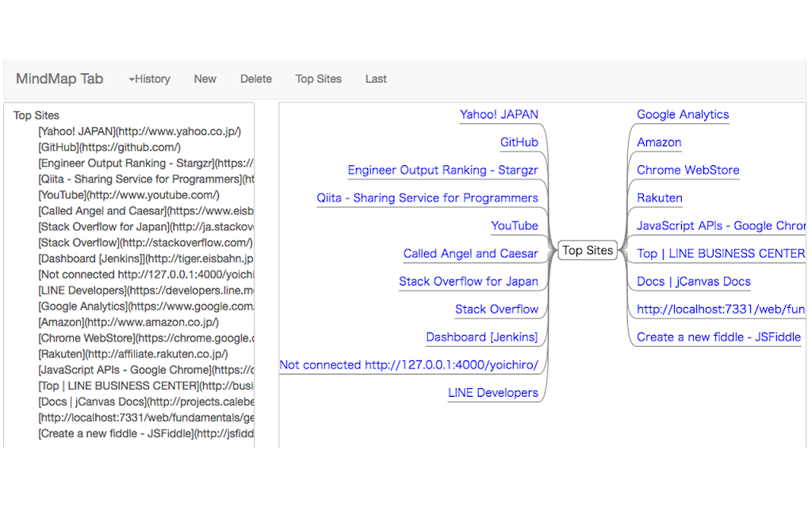
Task: Open the Top Sites menu item
Action: (x=319, y=79)
